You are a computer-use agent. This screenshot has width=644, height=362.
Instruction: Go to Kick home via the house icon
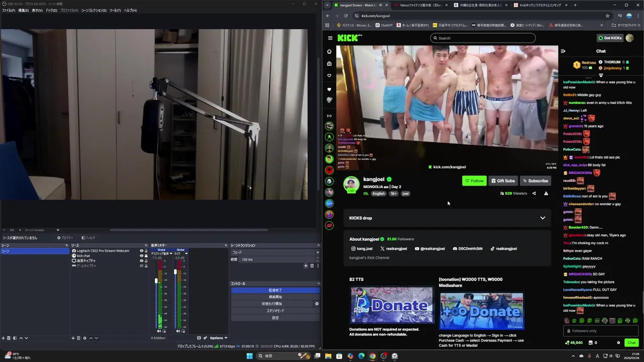(330, 51)
